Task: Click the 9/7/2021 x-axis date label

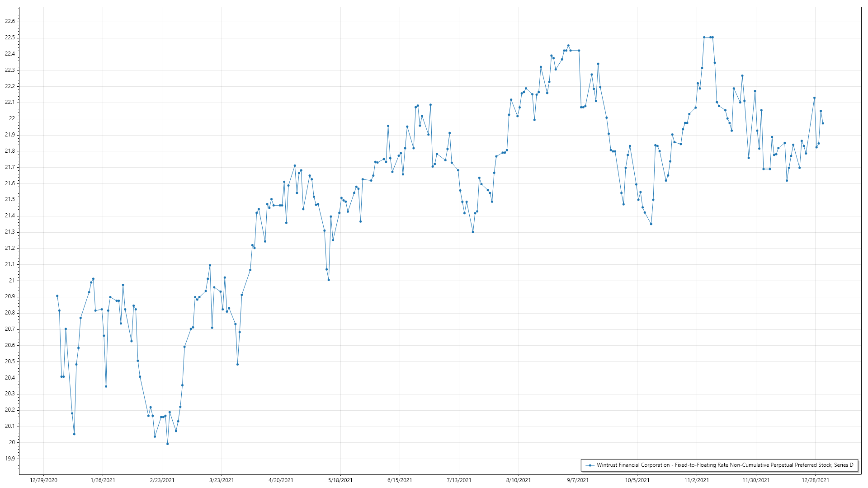Action: [578, 480]
